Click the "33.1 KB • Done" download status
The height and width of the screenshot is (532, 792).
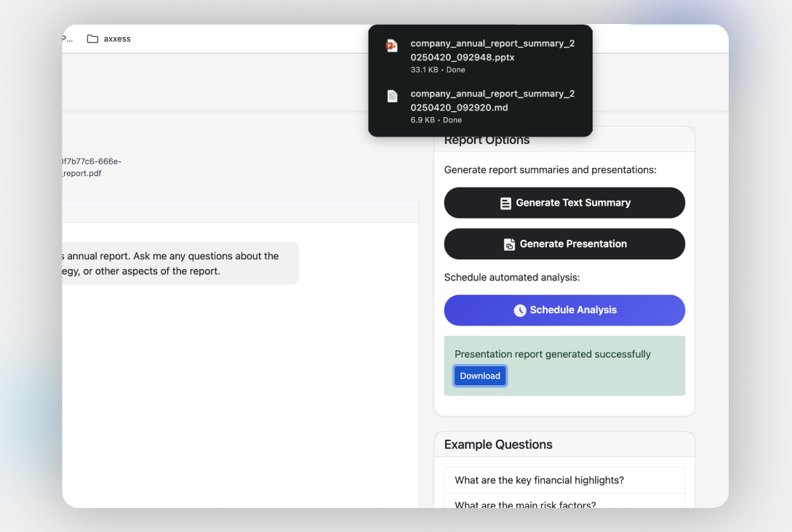(437, 70)
